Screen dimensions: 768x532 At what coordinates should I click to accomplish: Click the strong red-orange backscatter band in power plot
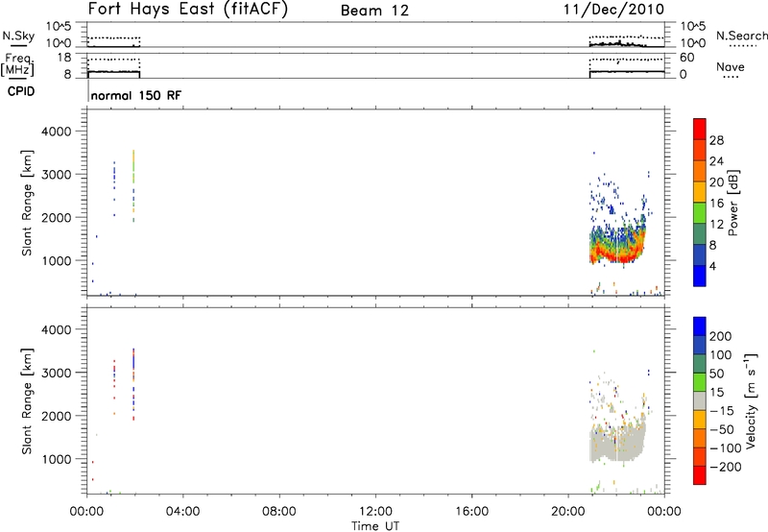coord(617,253)
